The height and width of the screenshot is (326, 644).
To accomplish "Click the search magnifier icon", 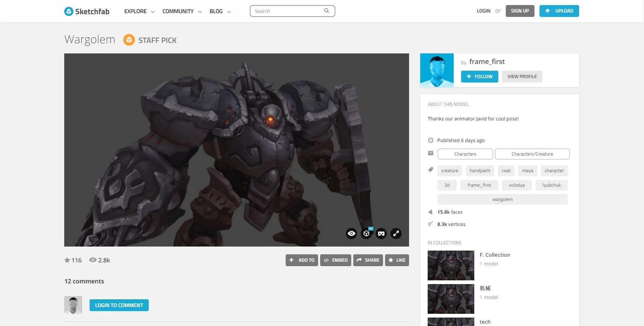I will (x=327, y=11).
